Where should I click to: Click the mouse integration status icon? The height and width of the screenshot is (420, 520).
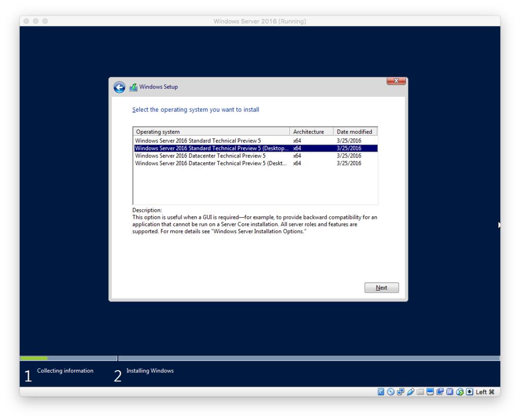460,392
